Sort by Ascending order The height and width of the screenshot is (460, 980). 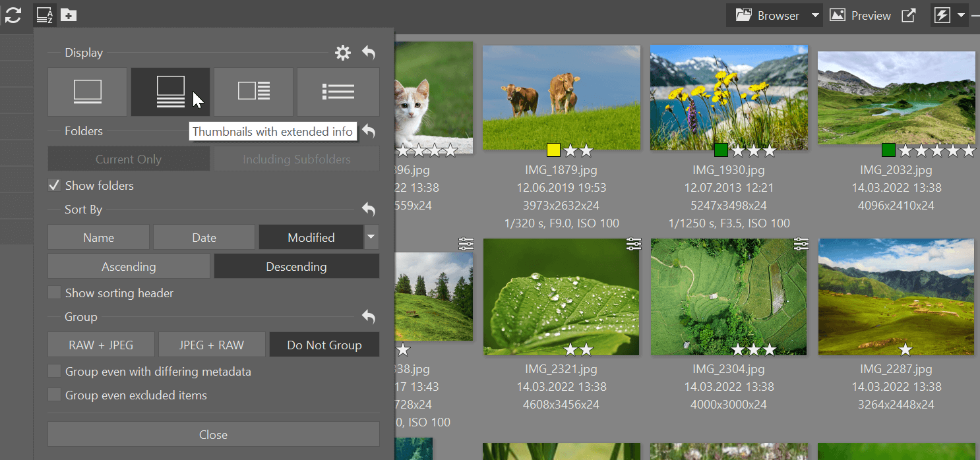[129, 267]
